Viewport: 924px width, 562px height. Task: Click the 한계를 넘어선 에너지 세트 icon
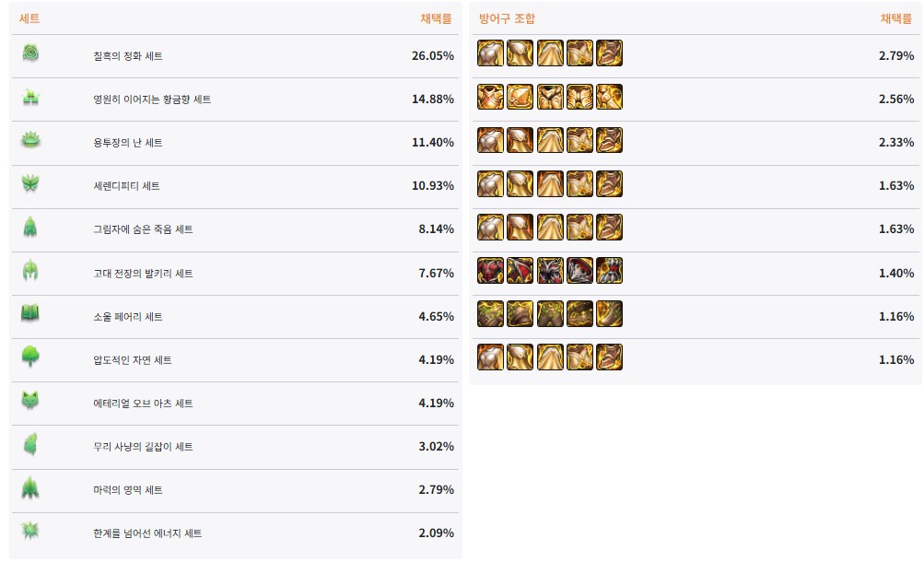coord(30,532)
